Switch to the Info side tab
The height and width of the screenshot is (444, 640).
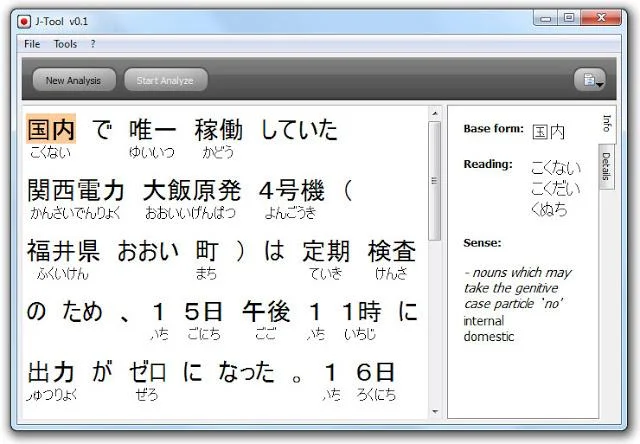click(607, 124)
